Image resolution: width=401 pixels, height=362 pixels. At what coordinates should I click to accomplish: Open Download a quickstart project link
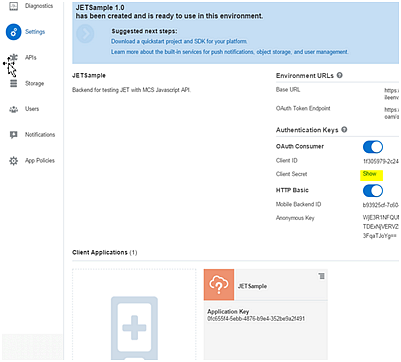pyautogui.click(x=179, y=42)
